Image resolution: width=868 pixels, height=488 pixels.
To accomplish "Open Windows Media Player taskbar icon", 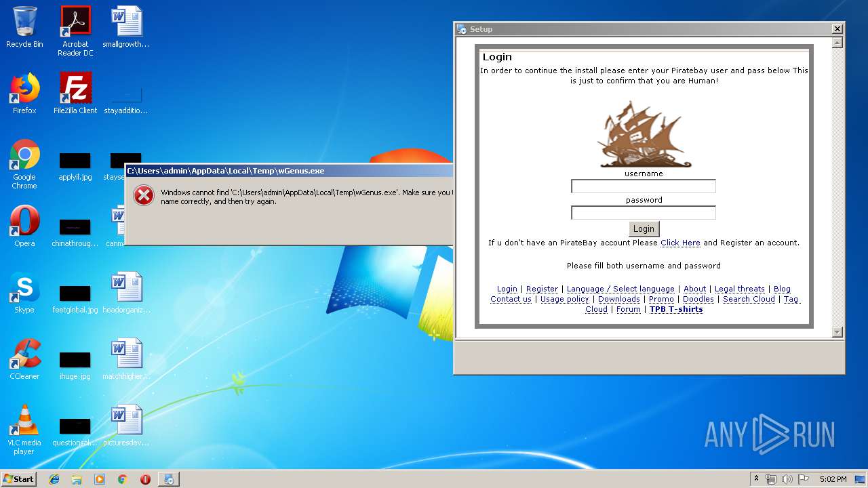I will (x=100, y=479).
